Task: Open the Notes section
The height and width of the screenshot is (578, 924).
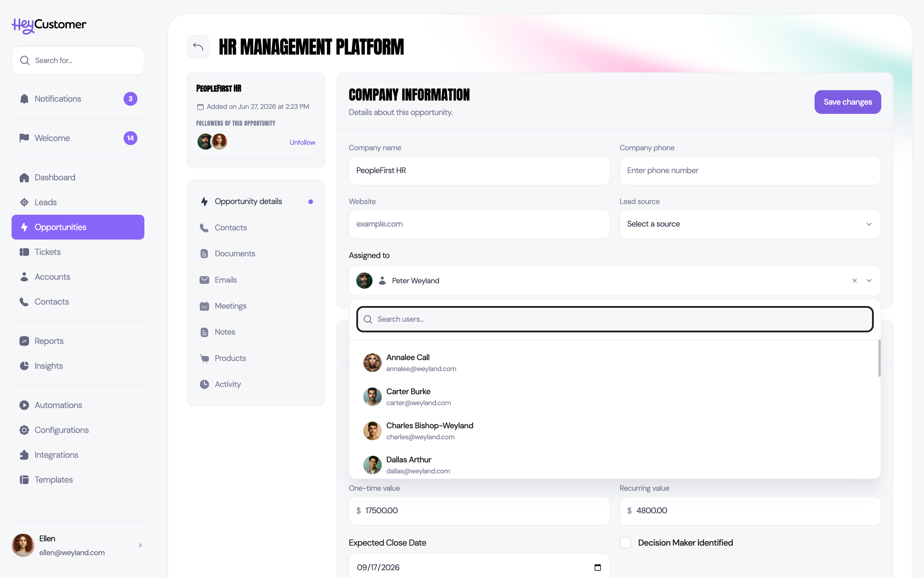Action: 256,332
